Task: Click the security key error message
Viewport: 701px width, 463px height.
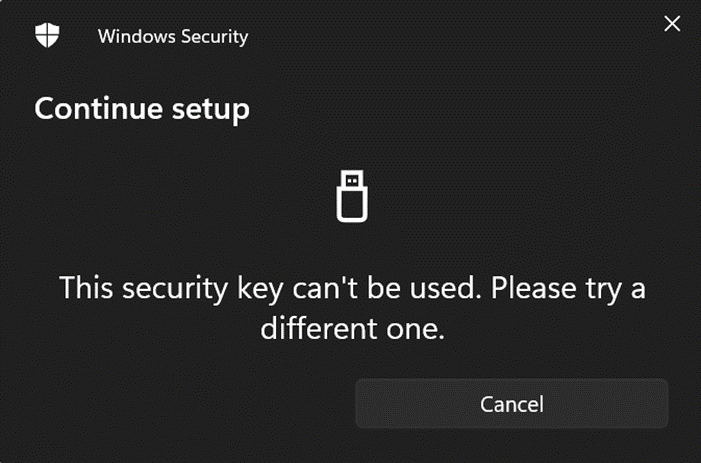Action: click(351, 308)
